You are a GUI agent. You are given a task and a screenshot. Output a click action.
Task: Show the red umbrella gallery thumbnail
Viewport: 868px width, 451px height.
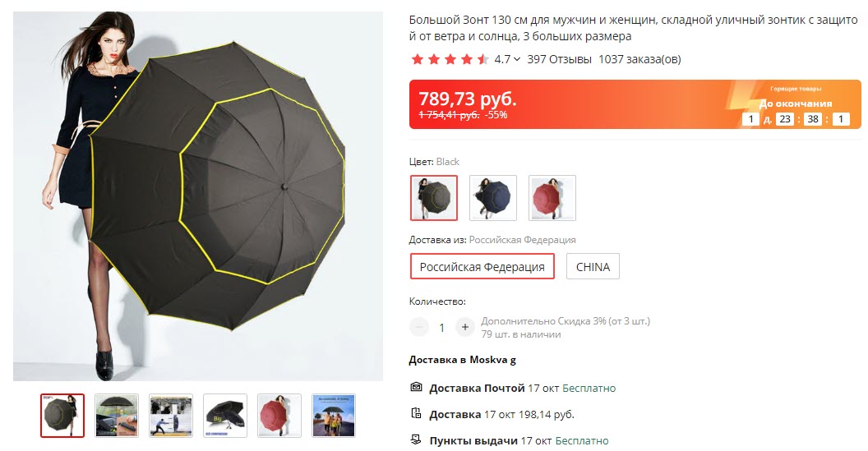pos(279,416)
